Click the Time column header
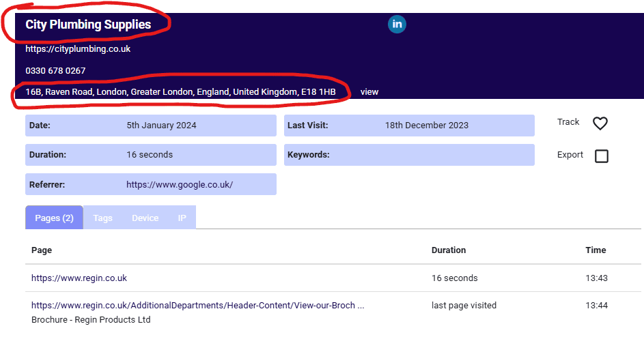Image resolution: width=644 pixels, height=337 pixels. 596,250
